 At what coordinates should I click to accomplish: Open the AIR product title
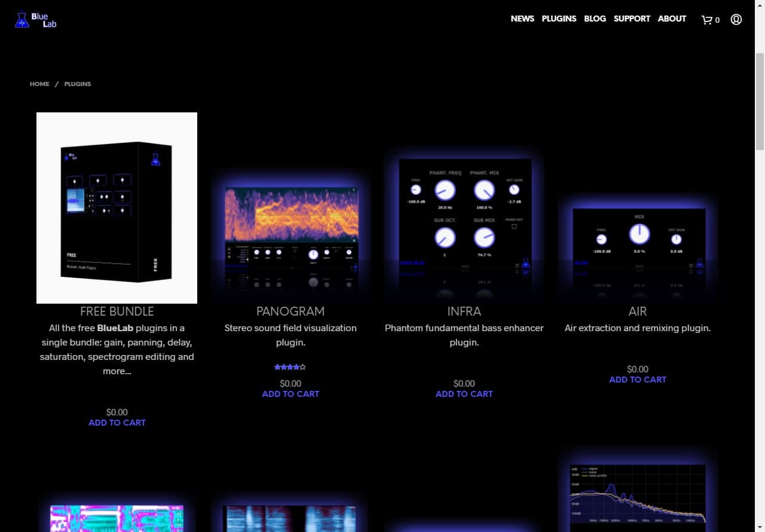coord(638,311)
